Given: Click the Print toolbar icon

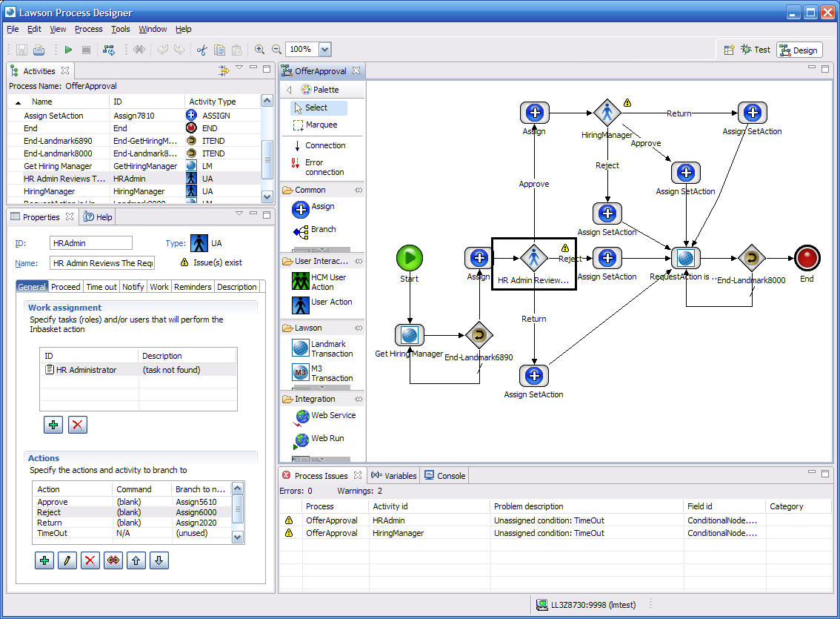Looking at the screenshot, I should click(39, 50).
